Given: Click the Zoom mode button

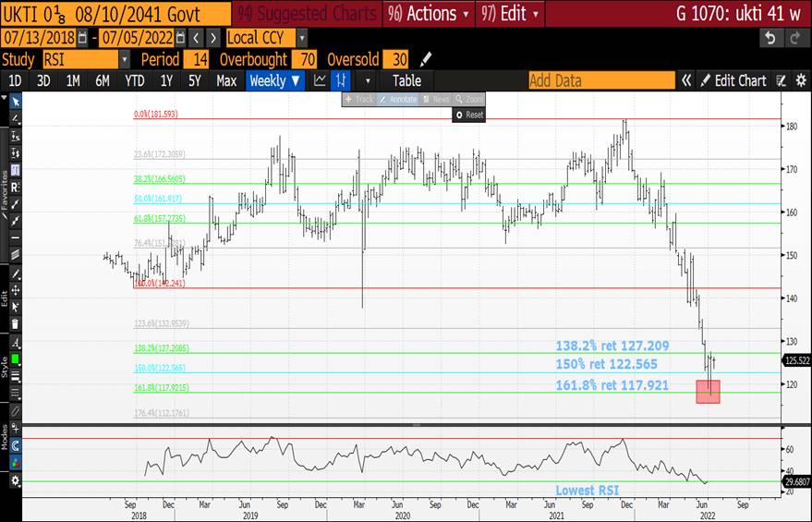Looking at the screenshot, I should coord(469,99).
